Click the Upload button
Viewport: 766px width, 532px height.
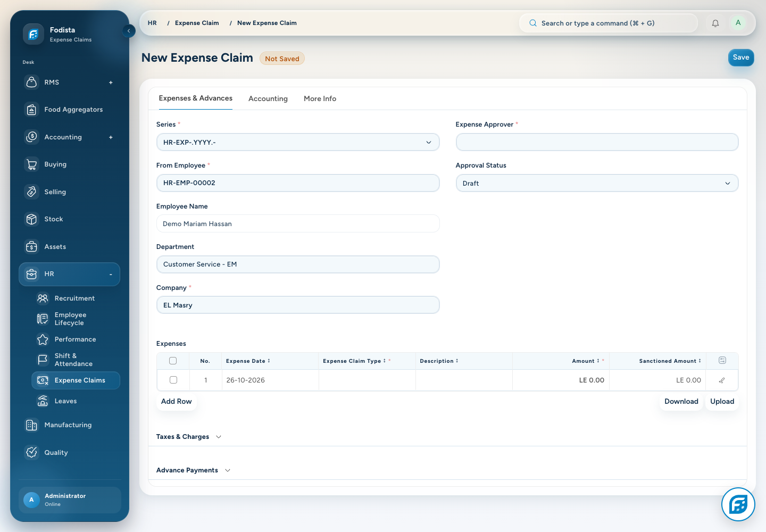pyautogui.click(x=722, y=402)
